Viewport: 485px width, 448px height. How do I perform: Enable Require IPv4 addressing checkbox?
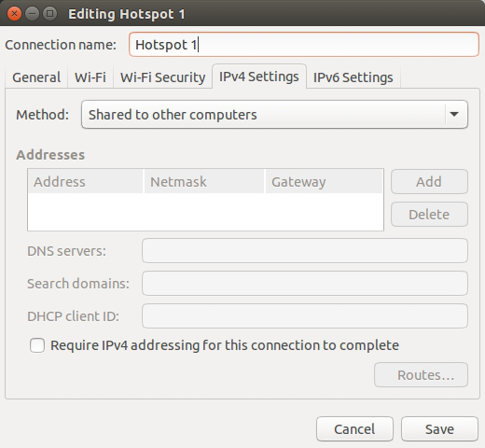[x=37, y=345]
